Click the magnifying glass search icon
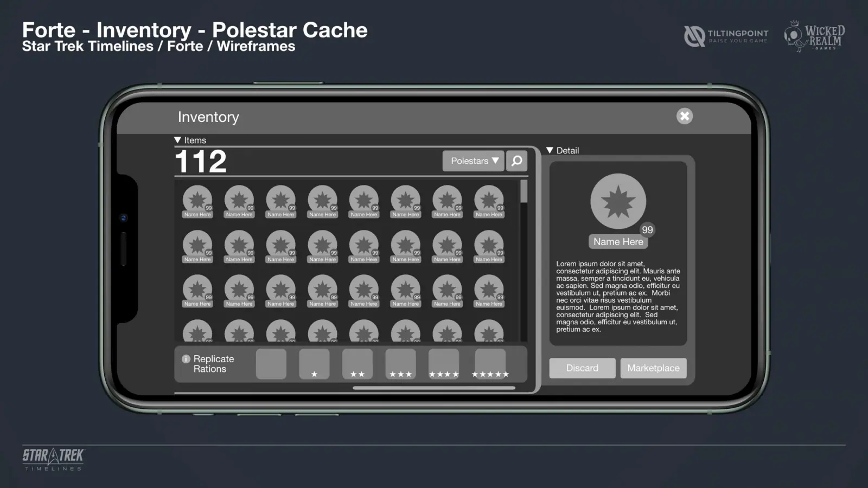Screen dimensions: 868x488 [517, 161]
